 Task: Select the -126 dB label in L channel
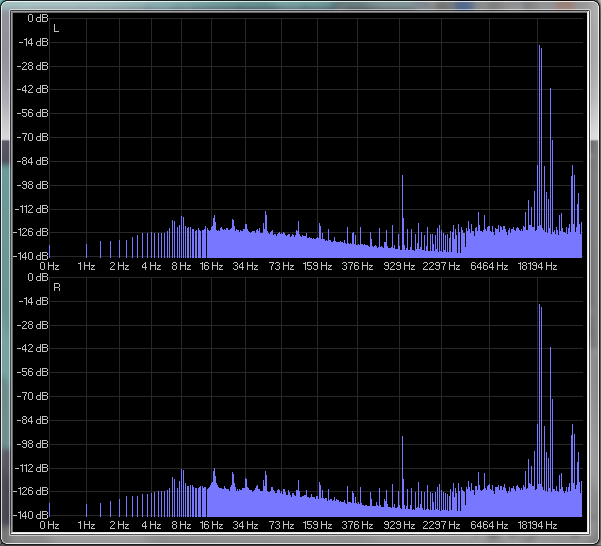31,232
